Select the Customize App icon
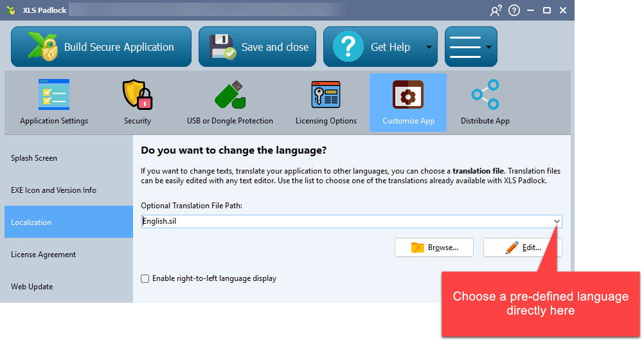 (x=408, y=95)
